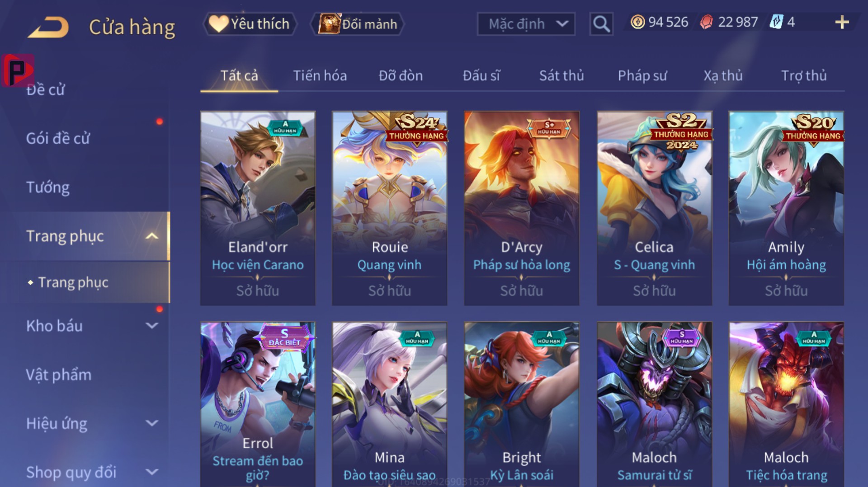Switch to the Pháp sư tab
The image size is (868, 487).
point(642,75)
